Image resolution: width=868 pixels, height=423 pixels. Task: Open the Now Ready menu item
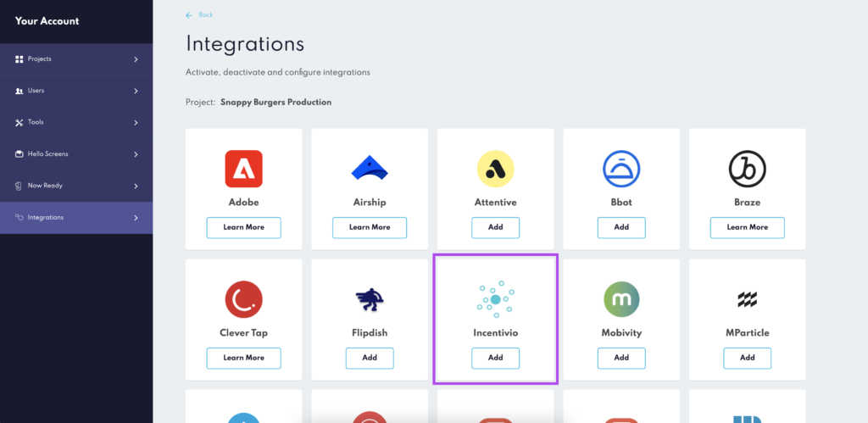tap(45, 186)
